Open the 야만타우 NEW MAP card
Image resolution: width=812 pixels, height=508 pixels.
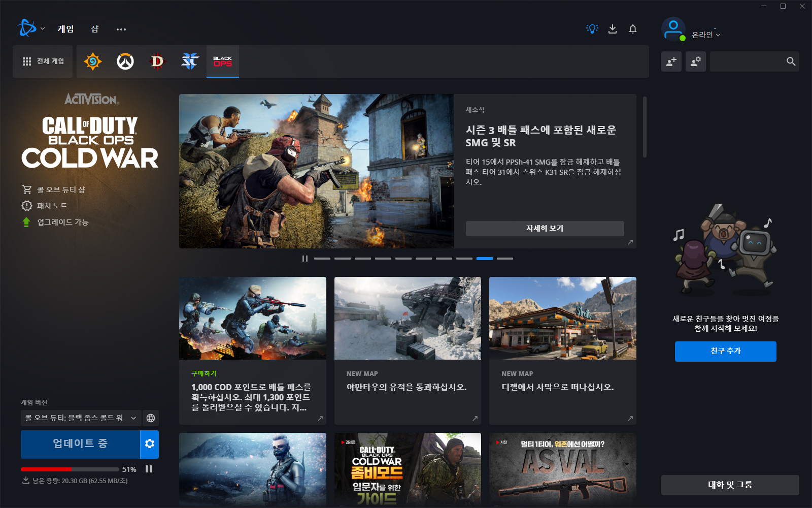pyautogui.click(x=408, y=351)
